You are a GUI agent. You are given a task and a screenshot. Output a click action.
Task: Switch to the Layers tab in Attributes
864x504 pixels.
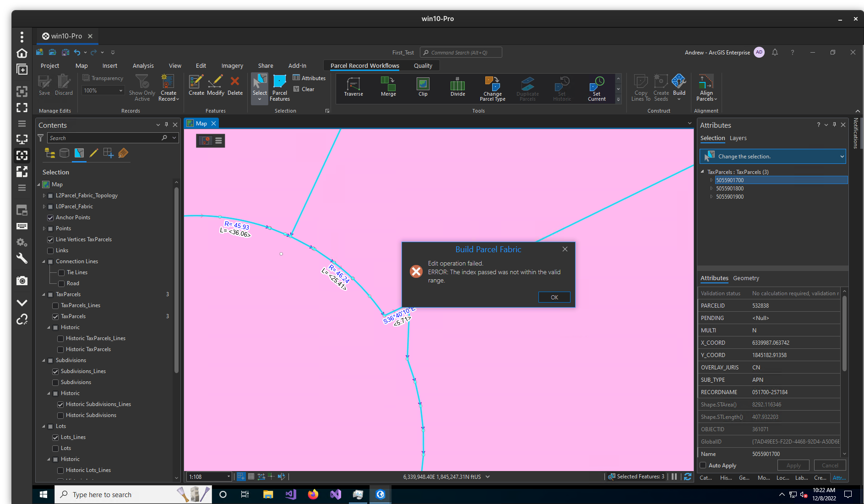click(x=738, y=138)
